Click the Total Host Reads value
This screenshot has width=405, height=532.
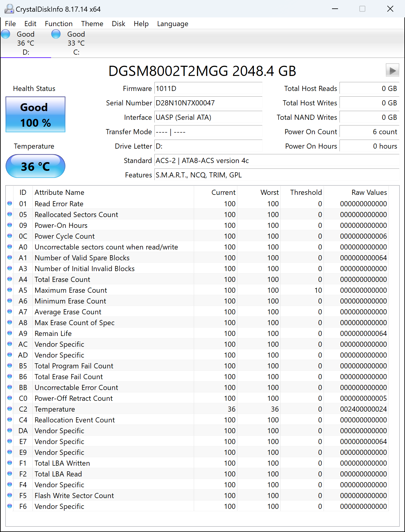tap(369, 89)
